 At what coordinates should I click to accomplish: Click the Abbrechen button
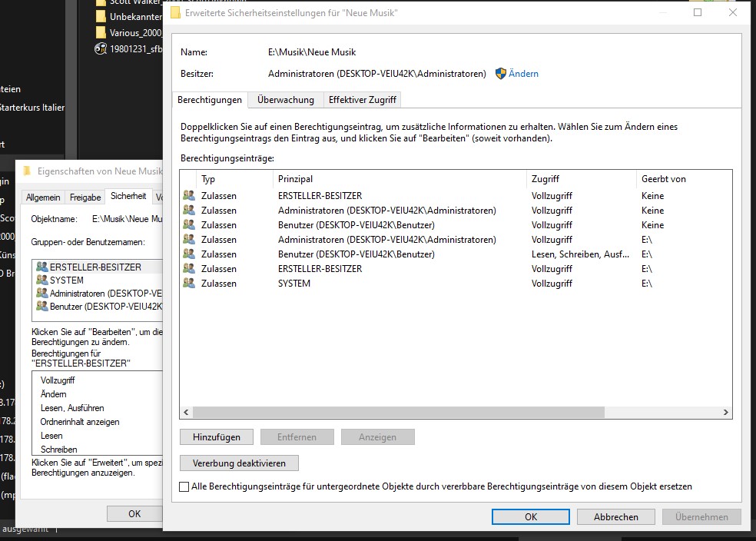615,517
